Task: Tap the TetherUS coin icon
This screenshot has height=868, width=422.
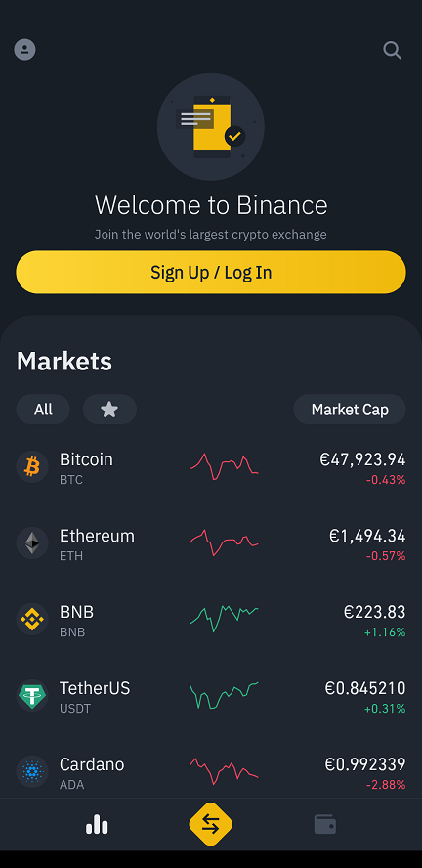Action: [x=32, y=695]
